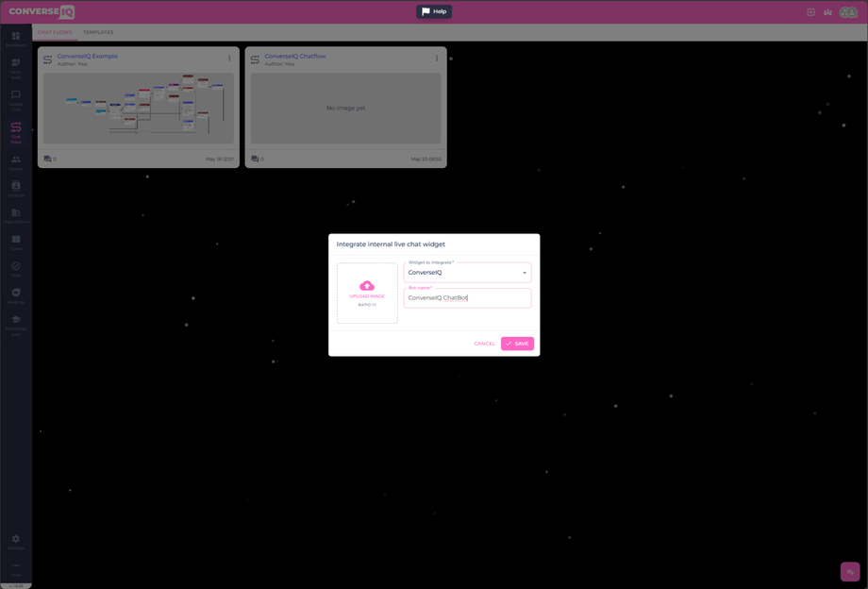
Task: Open Meetings in the sidebar
Action: tap(15, 295)
